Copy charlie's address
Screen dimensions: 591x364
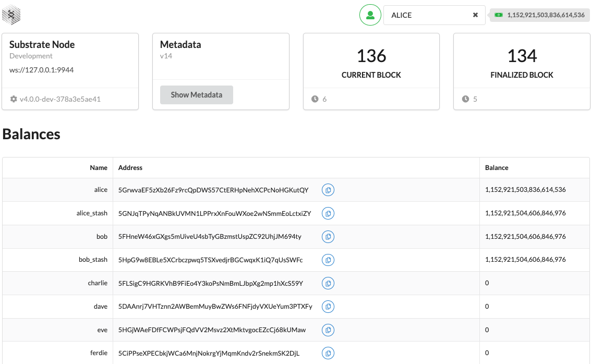[328, 283]
